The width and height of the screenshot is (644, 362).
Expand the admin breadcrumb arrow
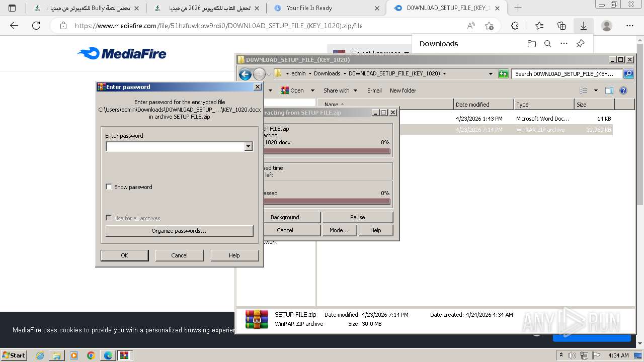click(310, 73)
